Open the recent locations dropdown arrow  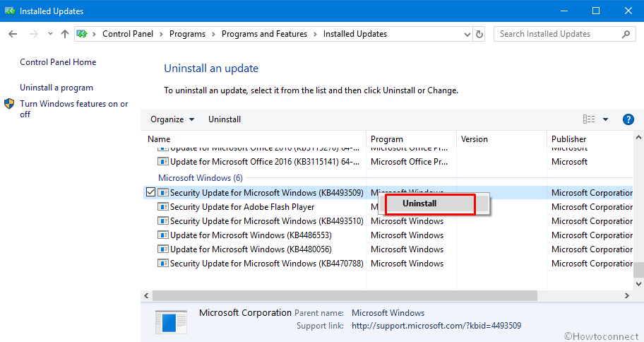pos(50,34)
